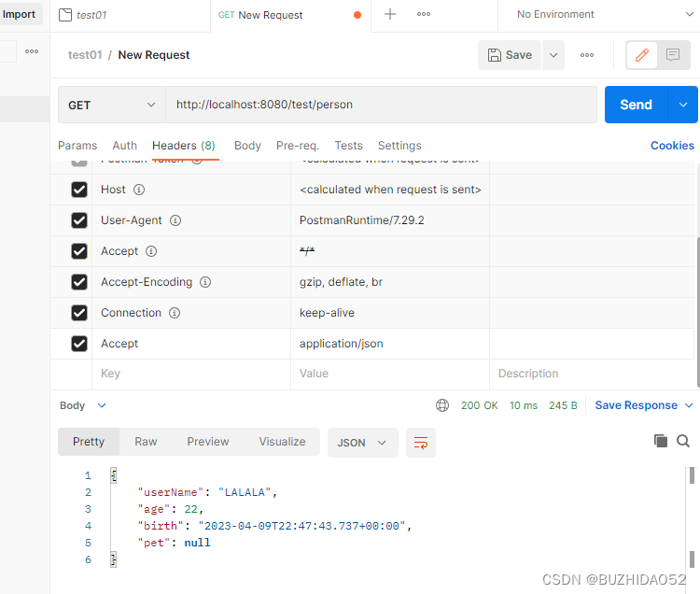Open the Send options dropdown arrow
The height and width of the screenshot is (594, 700).
[x=683, y=105]
